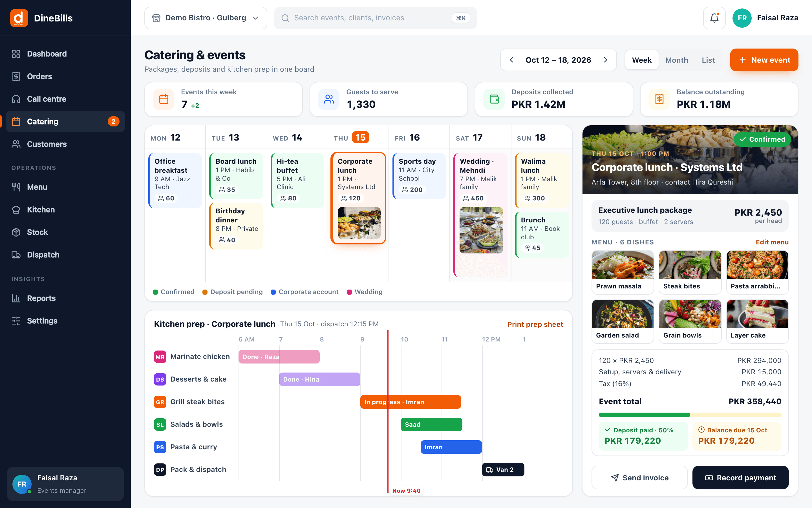Click the Wedding pink legend swatch
This screenshot has width=812, height=508.
coord(349,292)
